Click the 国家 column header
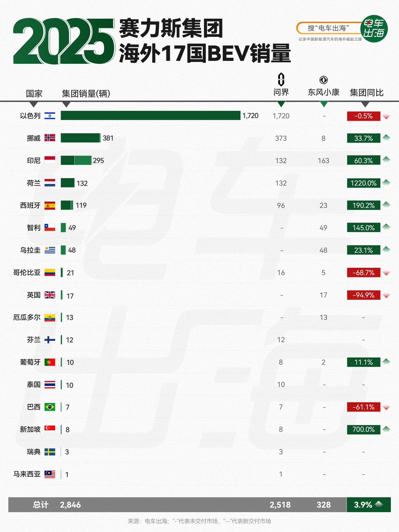Viewport: 399px width, 532px height. pyautogui.click(x=34, y=94)
